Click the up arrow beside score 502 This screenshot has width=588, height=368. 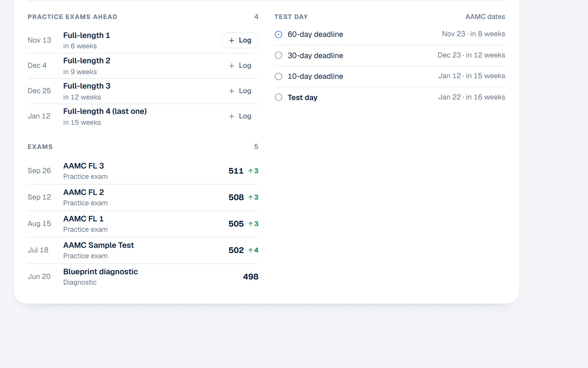(251, 250)
